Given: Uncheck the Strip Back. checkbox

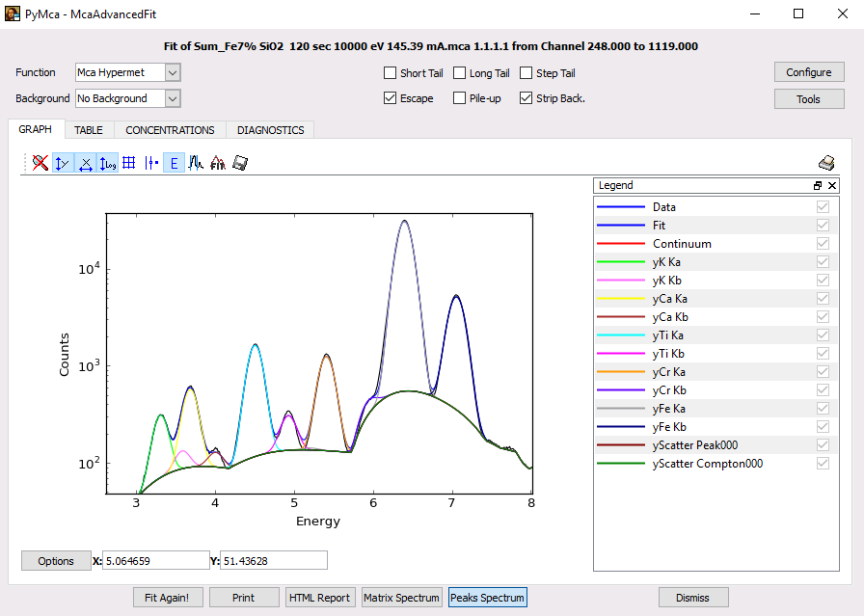Looking at the screenshot, I should tap(526, 98).
